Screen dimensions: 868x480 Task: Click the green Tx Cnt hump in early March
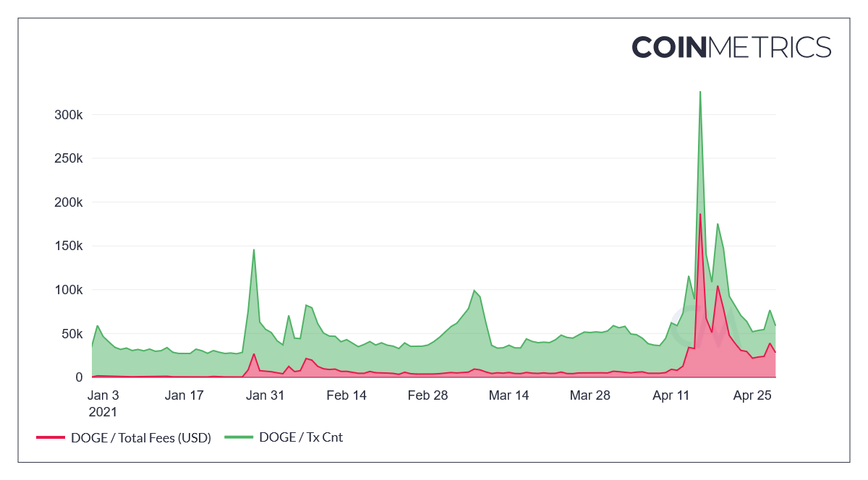point(475,291)
